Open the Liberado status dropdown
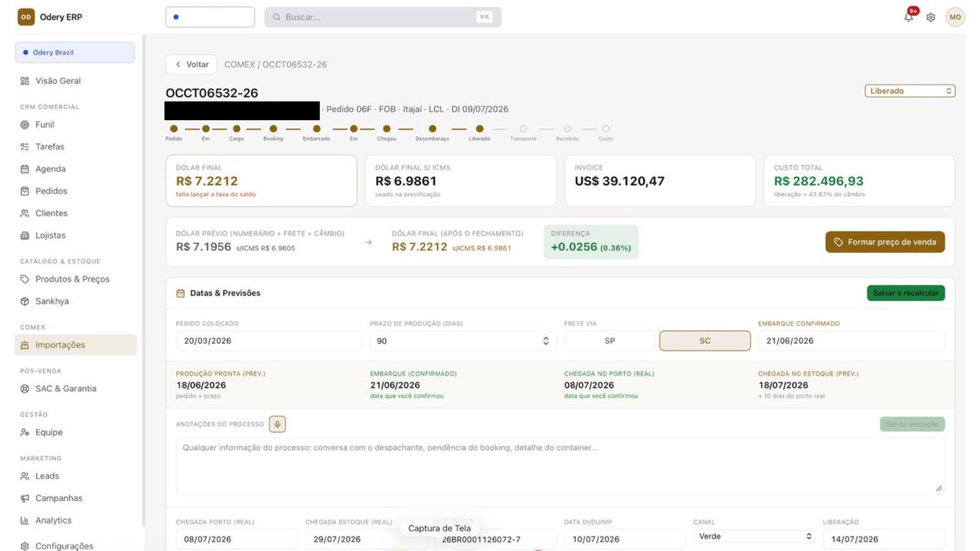Viewport: 980px width, 551px height. (x=910, y=91)
